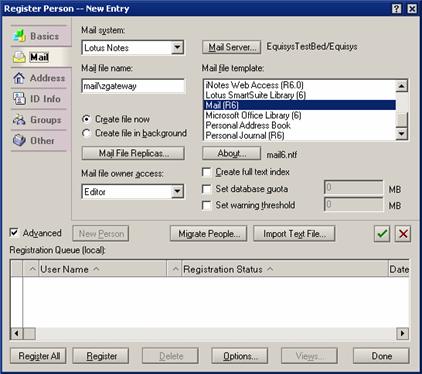Expand the Mail system dropdown
422x374 pixels.
click(x=177, y=48)
